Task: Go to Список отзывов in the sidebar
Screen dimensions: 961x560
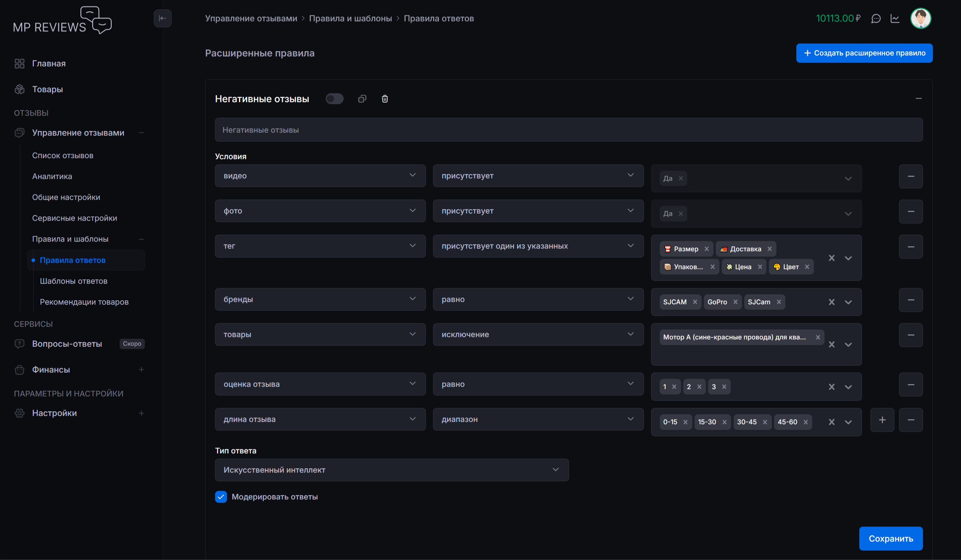Action: coord(63,155)
